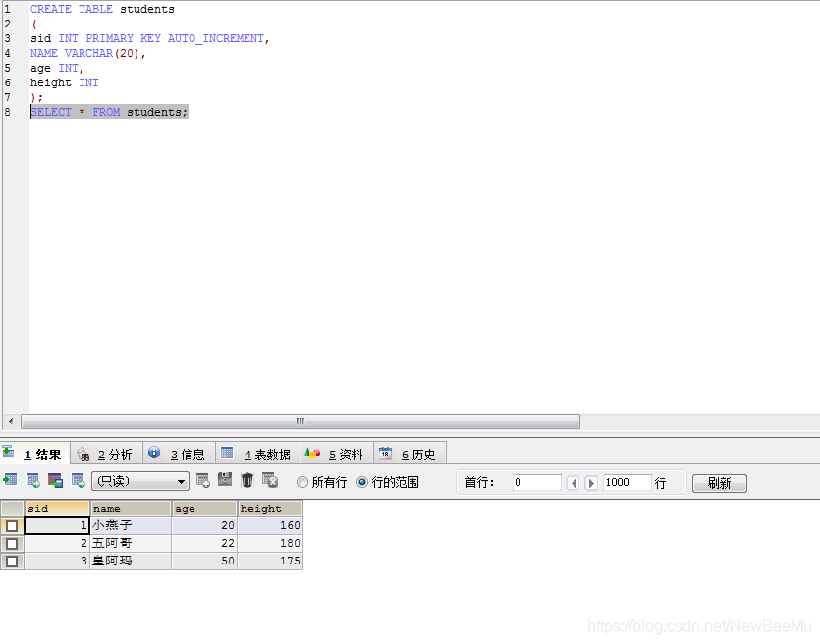This screenshot has height=644, width=820.
Task: Select the cell 小燕子
Action: click(x=131, y=526)
